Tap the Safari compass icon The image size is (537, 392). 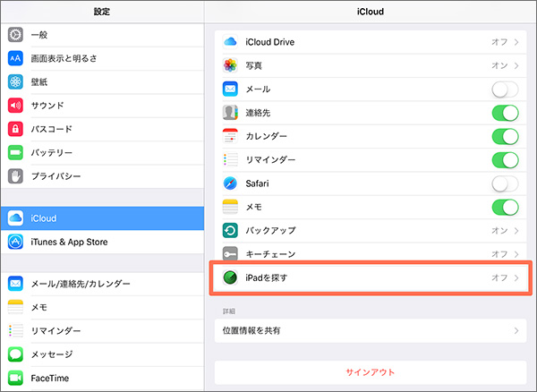230,183
